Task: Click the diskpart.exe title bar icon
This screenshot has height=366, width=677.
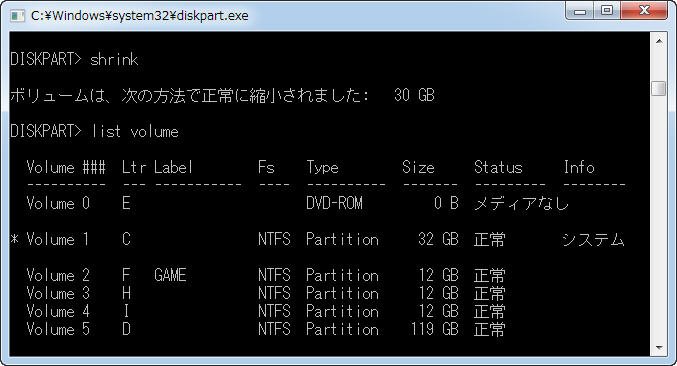Action: tap(17, 16)
